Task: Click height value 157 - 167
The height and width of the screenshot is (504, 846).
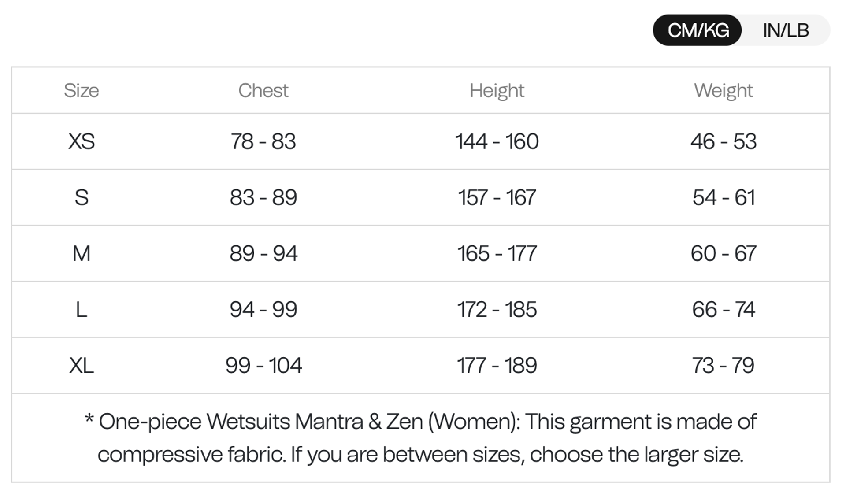Action: coord(497,197)
